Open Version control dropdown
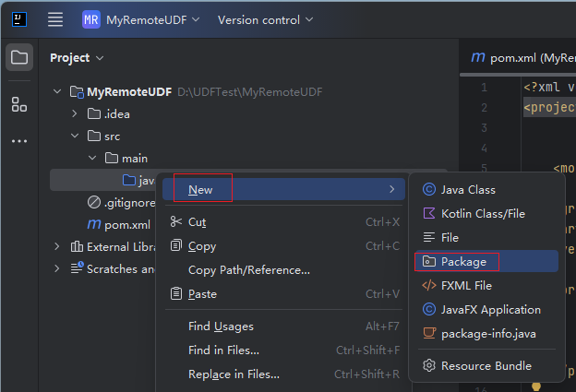Viewport: 576px width, 392px height. tap(265, 19)
